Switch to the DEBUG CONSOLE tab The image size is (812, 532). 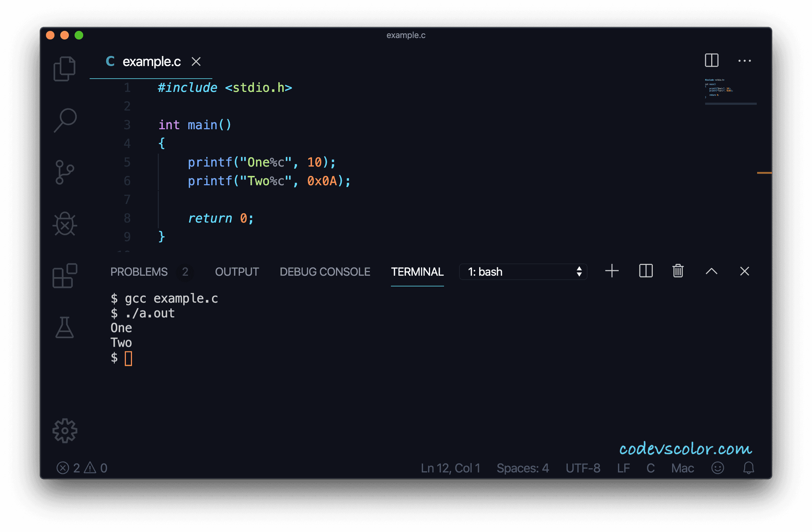point(325,272)
